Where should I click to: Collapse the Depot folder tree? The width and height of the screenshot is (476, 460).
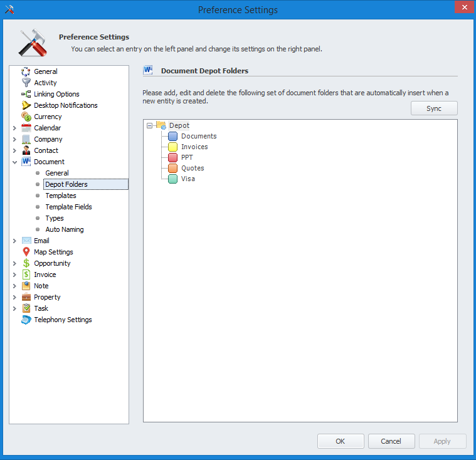click(149, 125)
